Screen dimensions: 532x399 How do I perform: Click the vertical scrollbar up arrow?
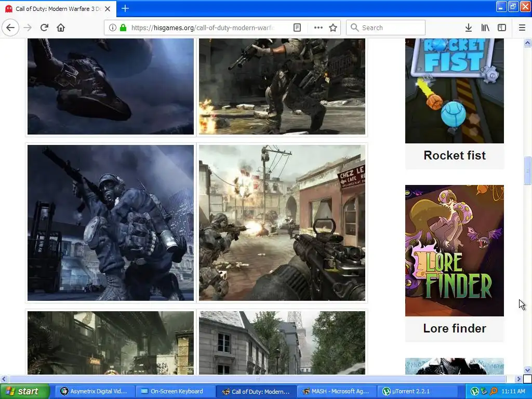pos(527,43)
